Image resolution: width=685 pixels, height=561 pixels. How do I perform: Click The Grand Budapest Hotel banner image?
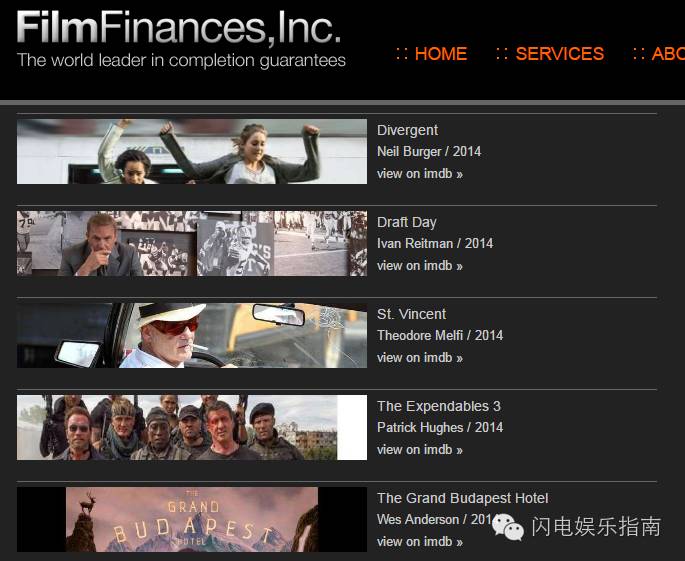pos(192,519)
